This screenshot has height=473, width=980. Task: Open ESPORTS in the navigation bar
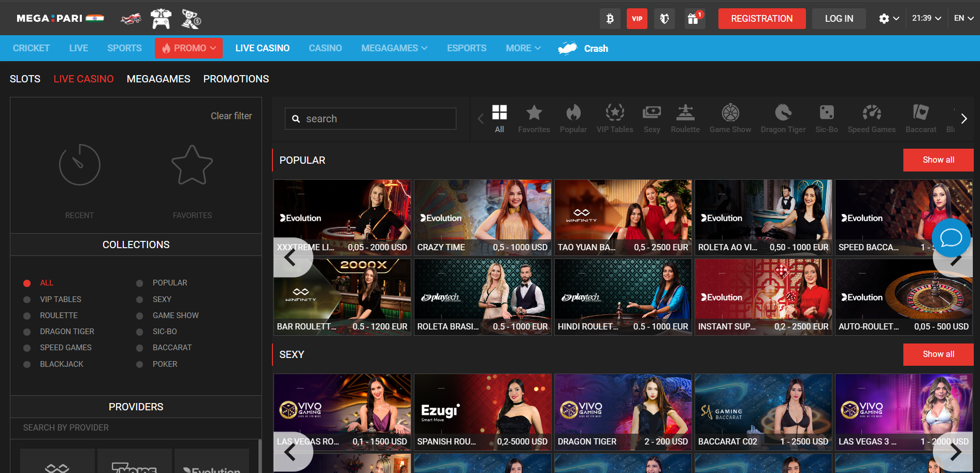tap(467, 48)
